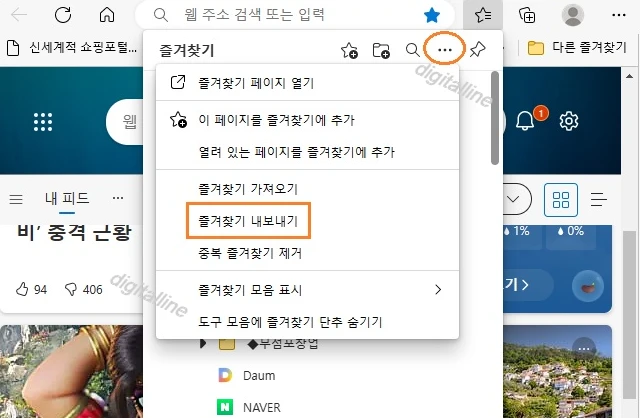This screenshot has width=640, height=418.
Task: Click the 0% precipitation forecast
Action: [x=571, y=231]
